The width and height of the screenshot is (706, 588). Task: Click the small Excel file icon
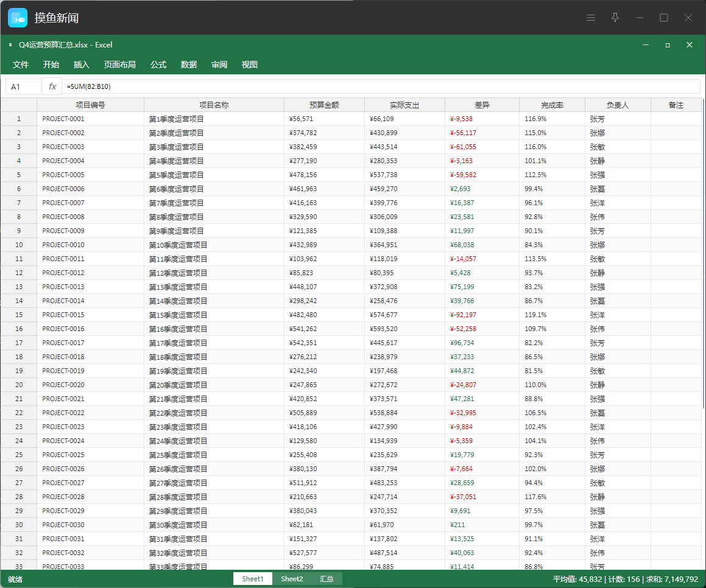[x=10, y=44]
